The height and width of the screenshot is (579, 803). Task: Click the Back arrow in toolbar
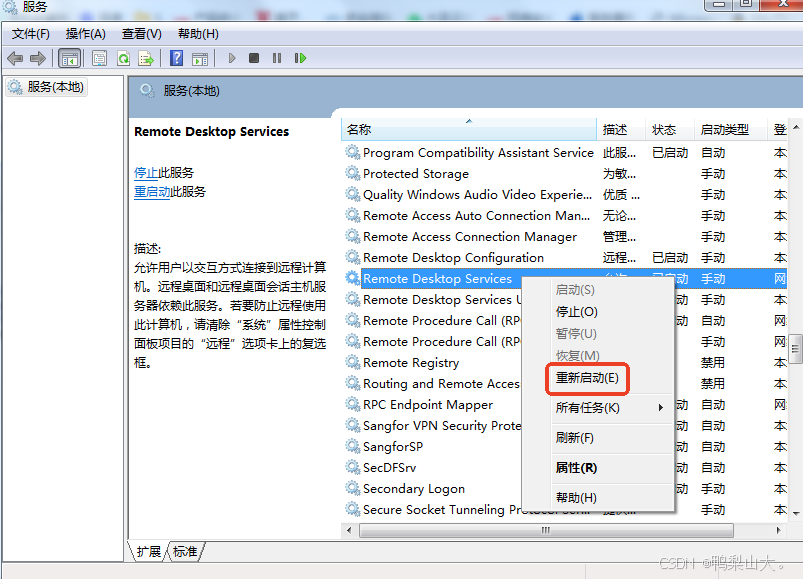tap(15, 58)
